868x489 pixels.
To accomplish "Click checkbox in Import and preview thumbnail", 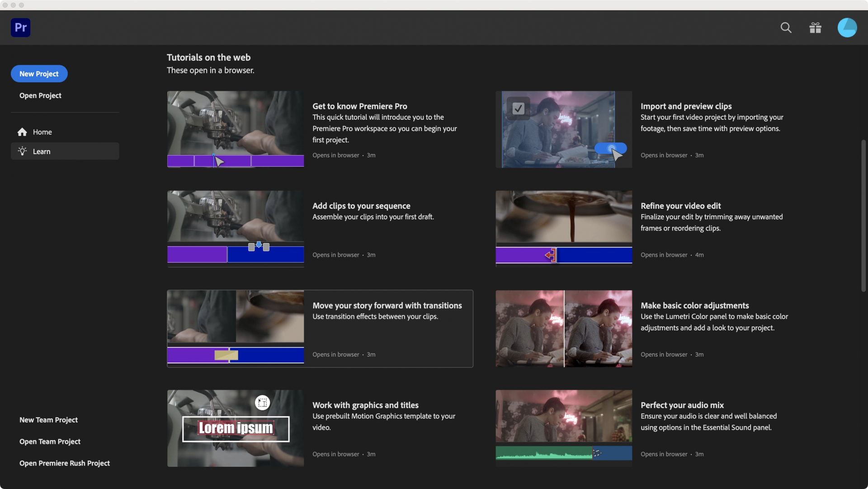I will tap(518, 108).
